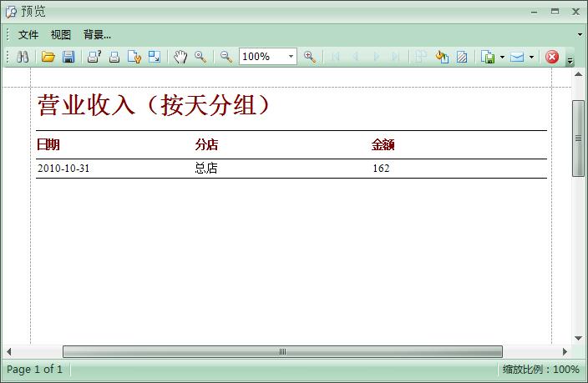Close the preview with the red X icon

click(x=552, y=57)
